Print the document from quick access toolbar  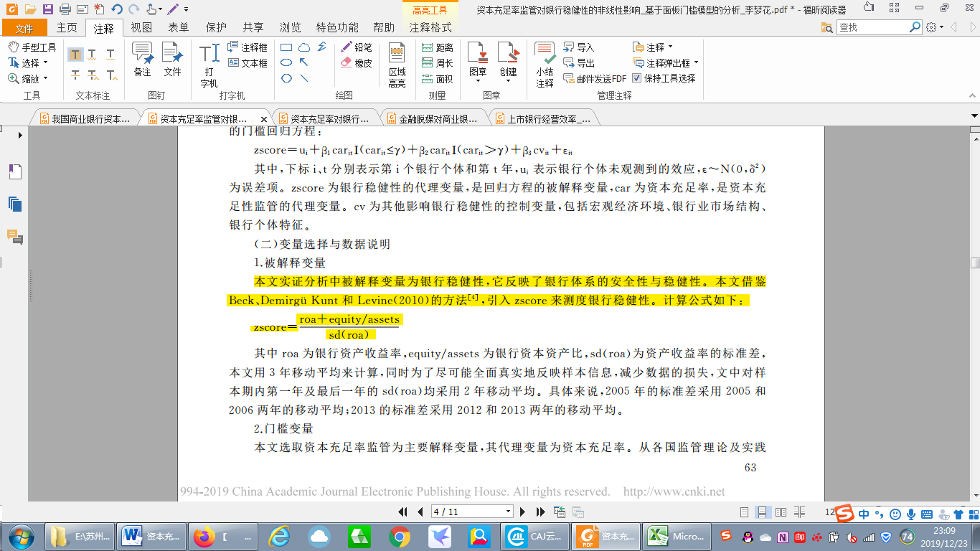tap(65, 9)
